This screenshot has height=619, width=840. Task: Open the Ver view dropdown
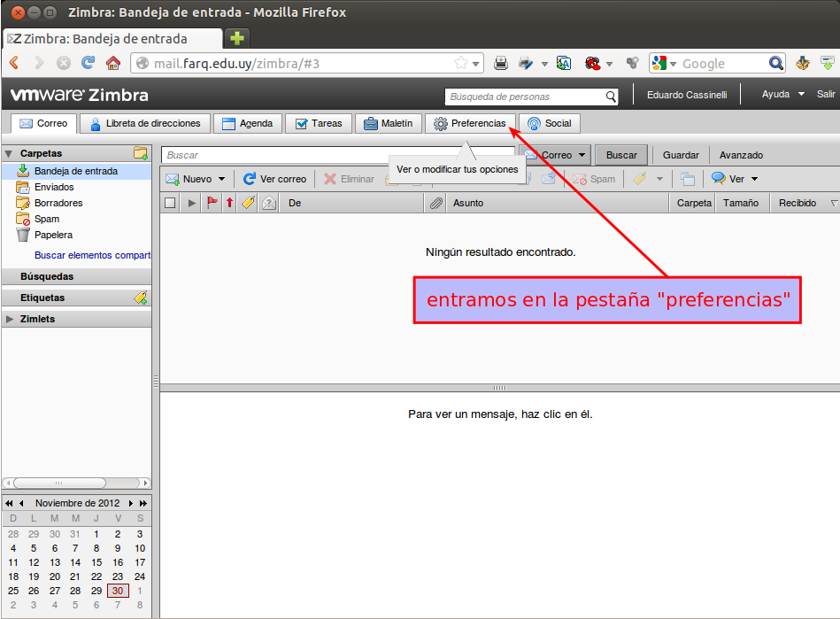click(754, 179)
